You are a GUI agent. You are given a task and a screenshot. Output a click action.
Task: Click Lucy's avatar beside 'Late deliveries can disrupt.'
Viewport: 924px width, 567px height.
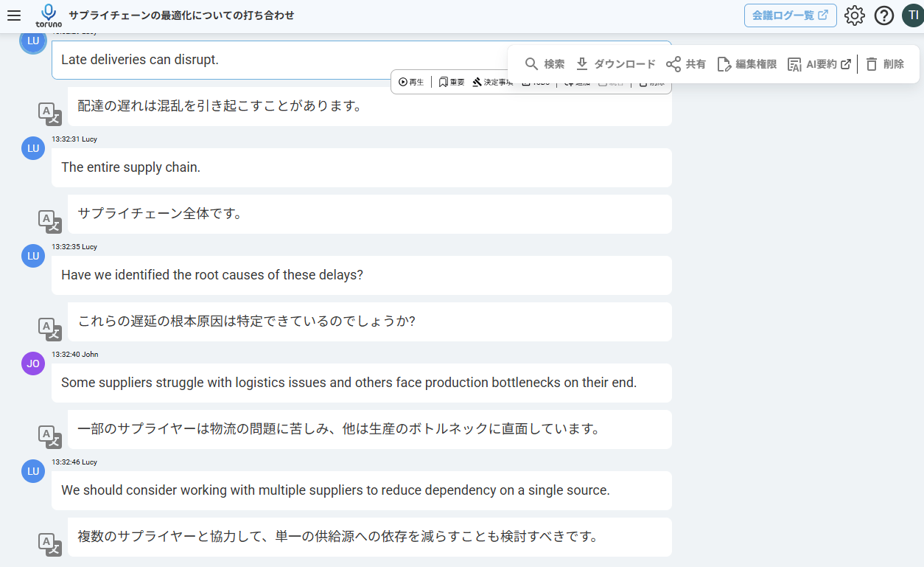[33, 41]
